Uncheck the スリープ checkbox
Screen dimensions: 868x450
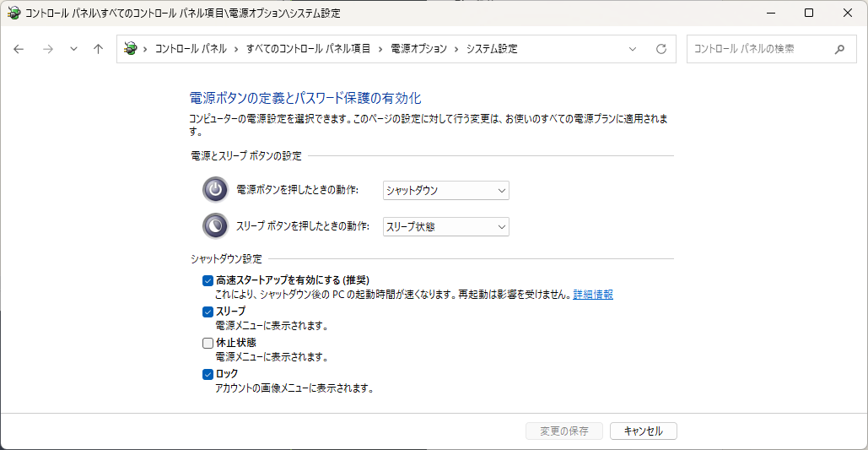pyautogui.click(x=208, y=312)
